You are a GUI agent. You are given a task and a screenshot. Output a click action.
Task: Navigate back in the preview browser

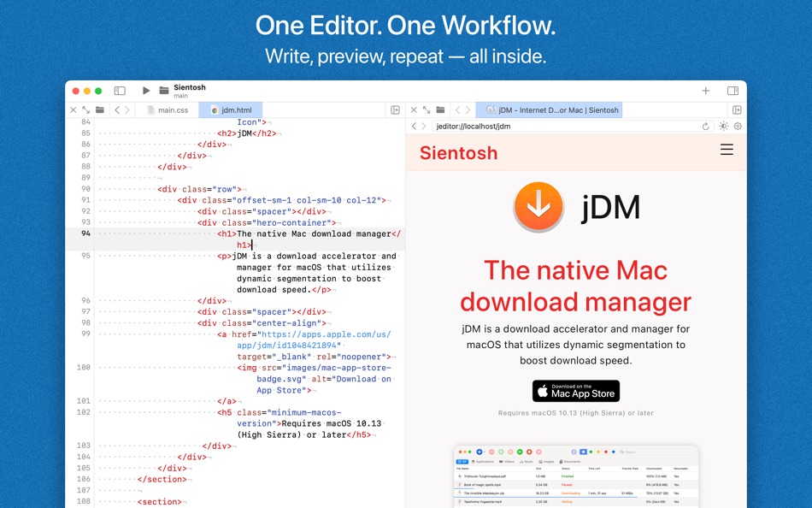pos(414,126)
